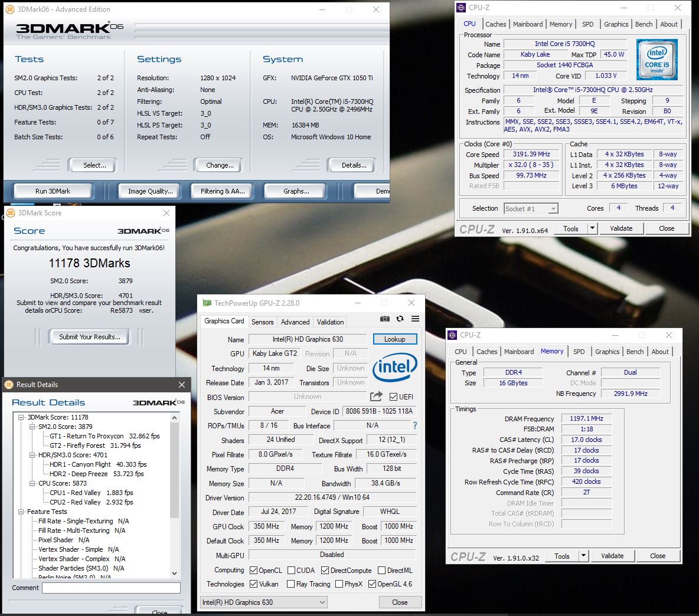Click the Intel logo in GPU-Z
This screenshot has width=699, height=616.
coord(395,367)
